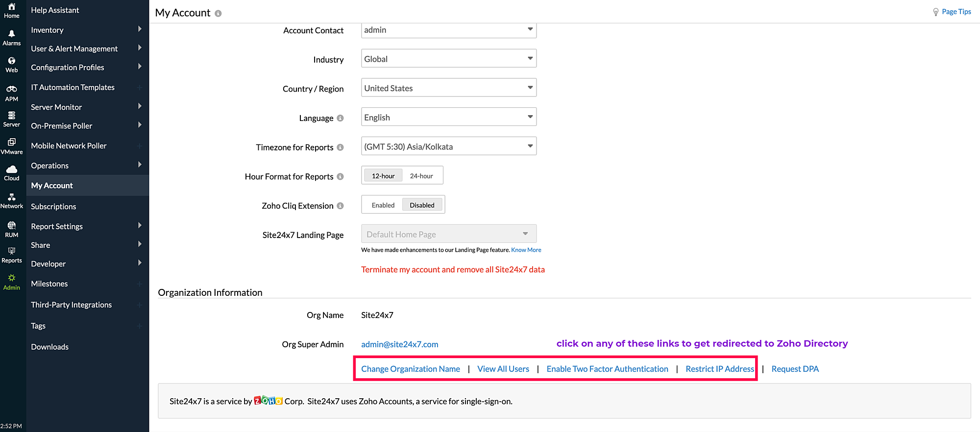Click the Page Tips lightbulb icon

coord(935,12)
